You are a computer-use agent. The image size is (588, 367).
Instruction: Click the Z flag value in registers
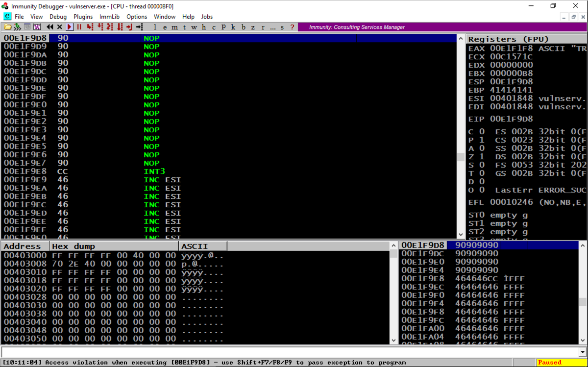point(482,156)
